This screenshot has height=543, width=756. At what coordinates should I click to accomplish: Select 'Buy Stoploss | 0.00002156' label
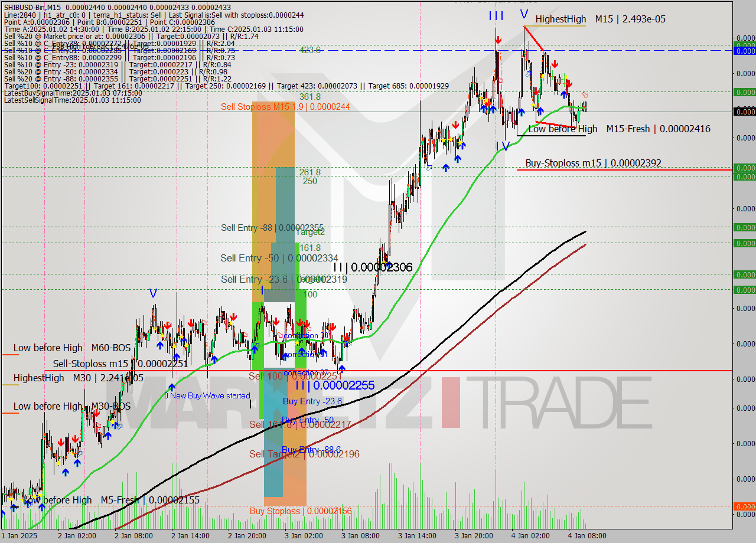coord(301,511)
